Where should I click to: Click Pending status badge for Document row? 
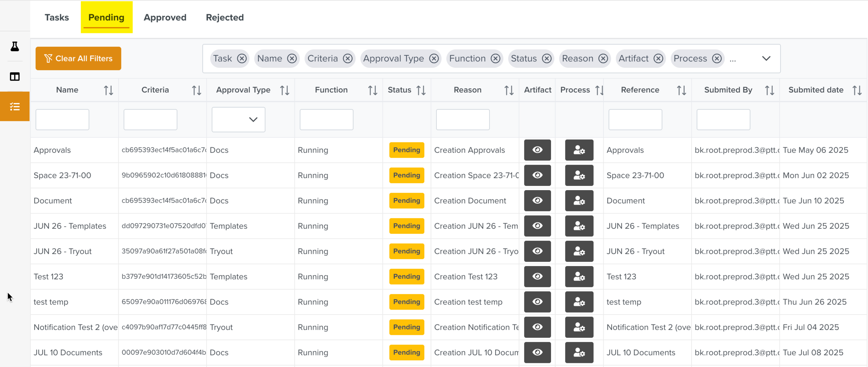(x=407, y=201)
